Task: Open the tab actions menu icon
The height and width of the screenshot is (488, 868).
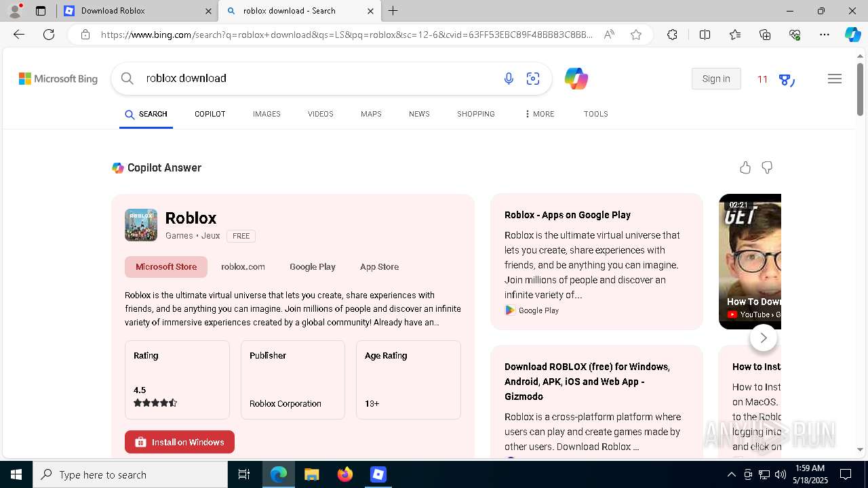Action: (x=41, y=11)
